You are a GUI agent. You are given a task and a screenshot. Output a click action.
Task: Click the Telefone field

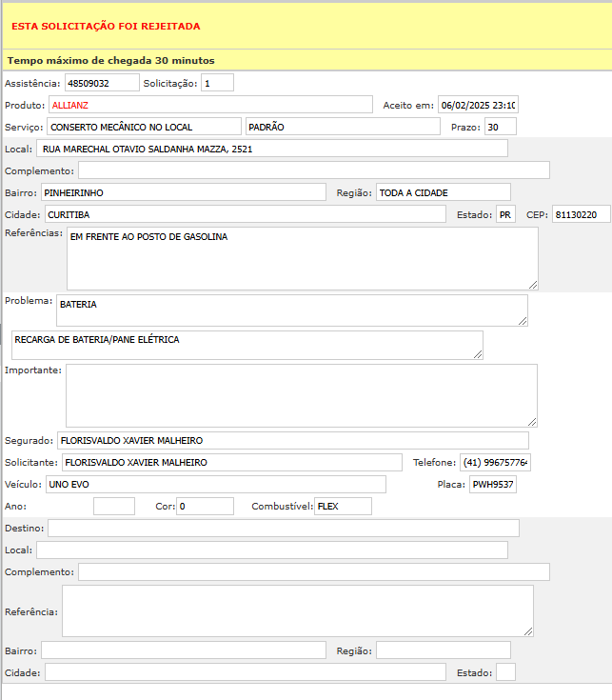click(495, 462)
